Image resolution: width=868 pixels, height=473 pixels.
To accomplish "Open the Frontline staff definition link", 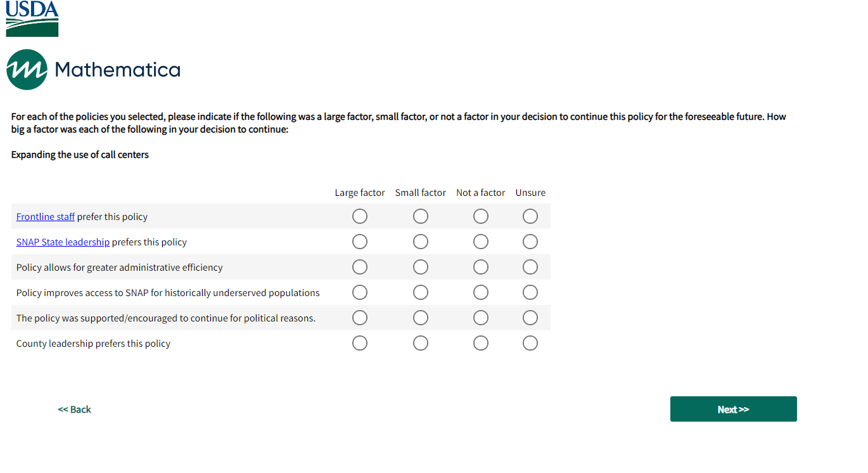I will tap(46, 217).
